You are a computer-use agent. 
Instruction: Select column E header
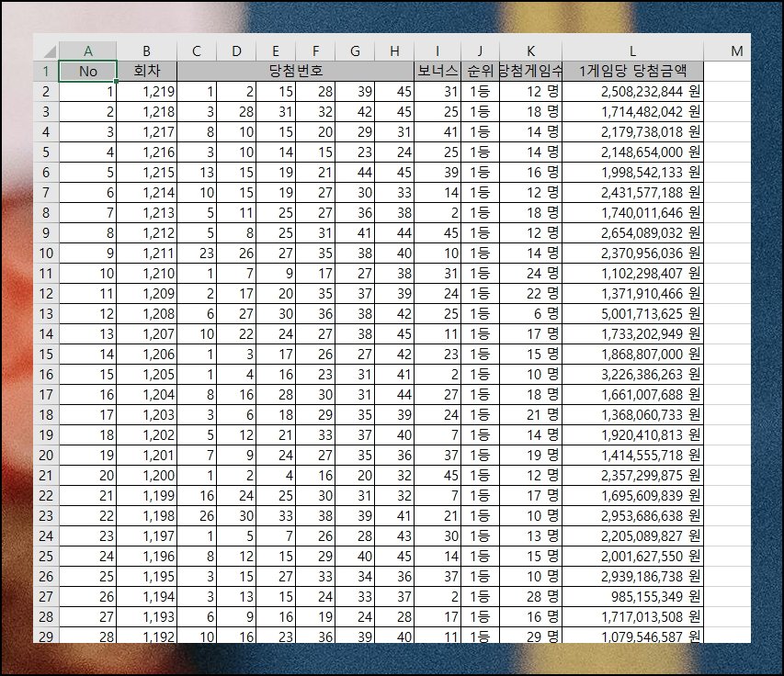(x=276, y=51)
